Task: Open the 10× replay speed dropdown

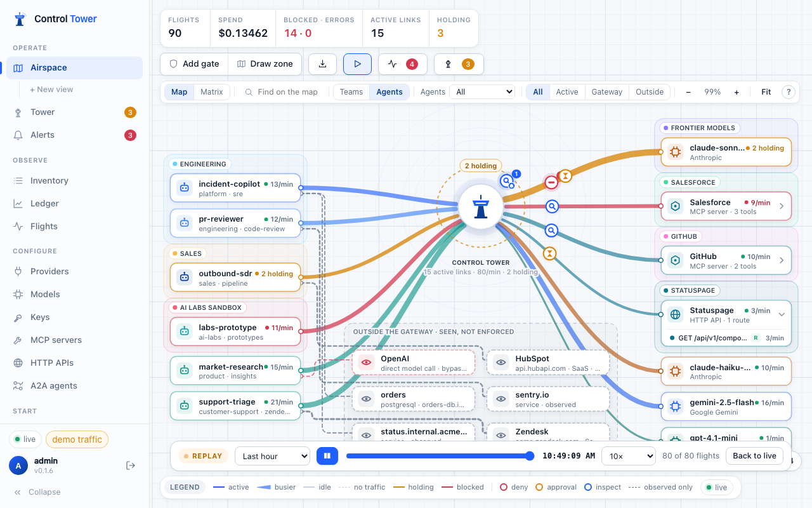Action: tap(629, 456)
